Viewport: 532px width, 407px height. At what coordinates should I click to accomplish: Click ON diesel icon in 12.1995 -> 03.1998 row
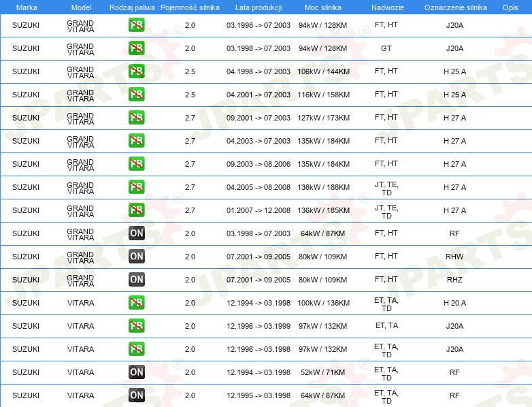click(136, 395)
